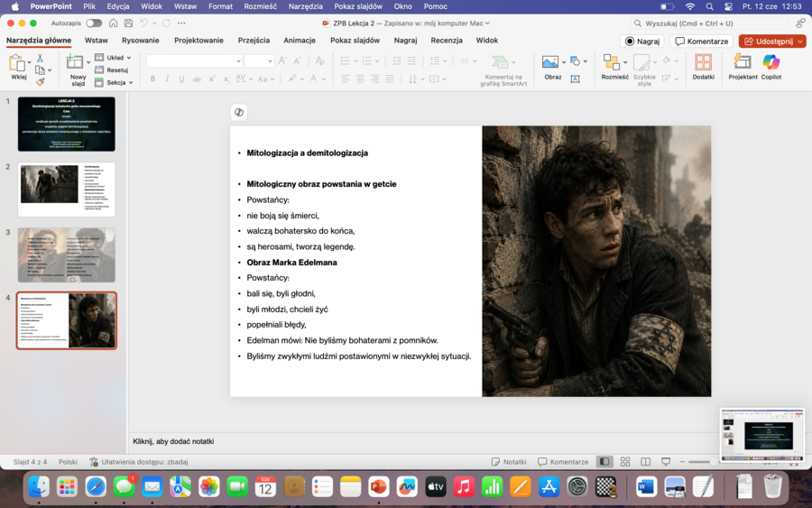The image size is (812, 508).
Task: Click the Clear Formatting icon
Action: tap(320, 61)
